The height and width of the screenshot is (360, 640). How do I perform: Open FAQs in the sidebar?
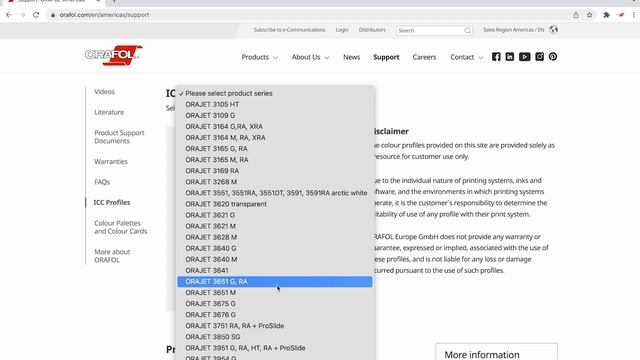coord(102,182)
